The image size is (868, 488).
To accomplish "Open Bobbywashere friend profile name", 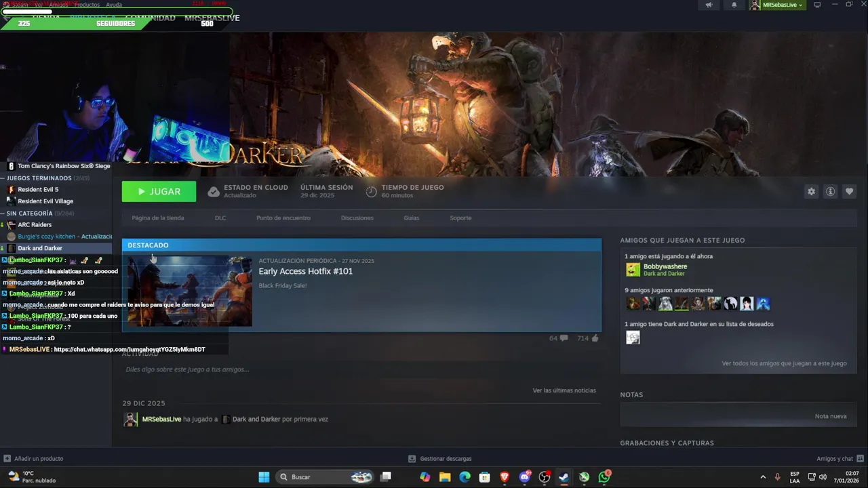I will (665, 266).
